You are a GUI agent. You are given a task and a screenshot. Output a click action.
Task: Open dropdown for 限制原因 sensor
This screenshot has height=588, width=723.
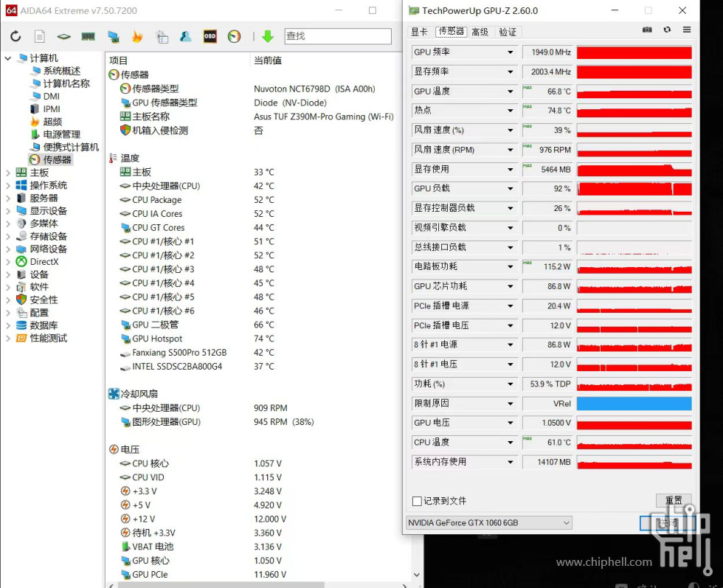tap(510, 404)
